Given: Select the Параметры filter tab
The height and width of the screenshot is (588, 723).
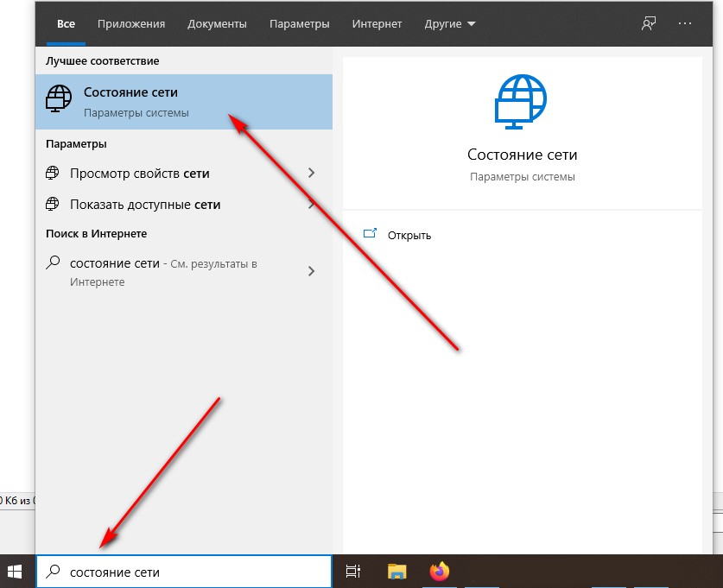Looking at the screenshot, I should pyautogui.click(x=299, y=24).
